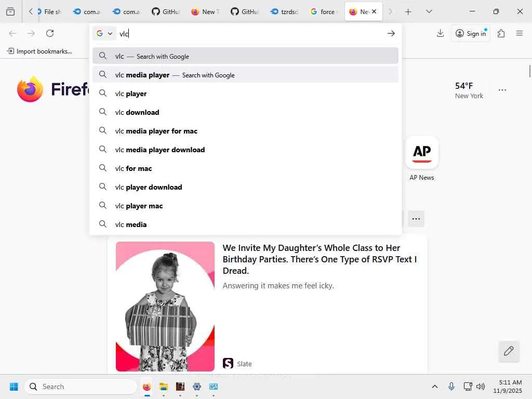Click Import bookmarks link
The height and width of the screenshot is (399, 532).
pyautogui.click(x=39, y=51)
